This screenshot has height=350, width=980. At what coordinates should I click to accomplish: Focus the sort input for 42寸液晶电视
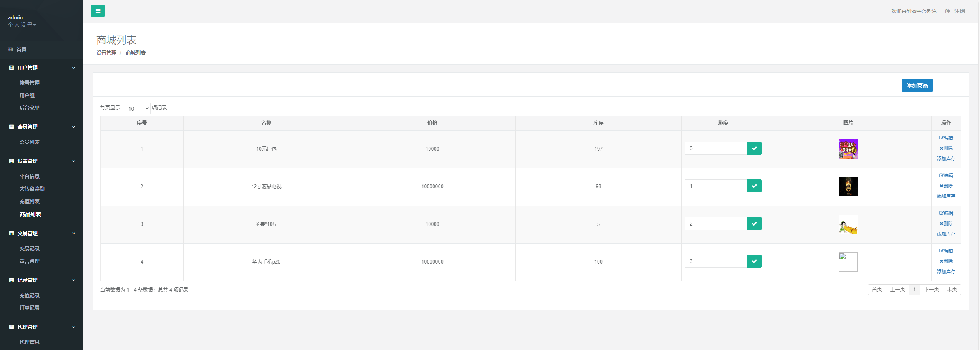pyautogui.click(x=715, y=186)
